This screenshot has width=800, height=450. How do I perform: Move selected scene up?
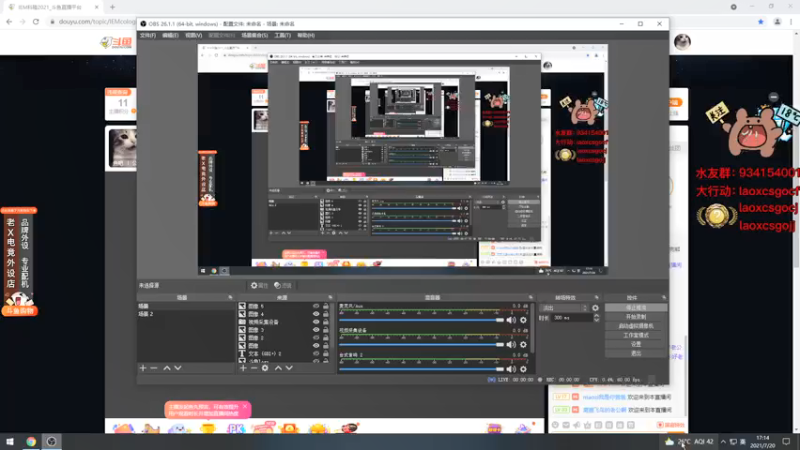pyautogui.click(x=167, y=368)
